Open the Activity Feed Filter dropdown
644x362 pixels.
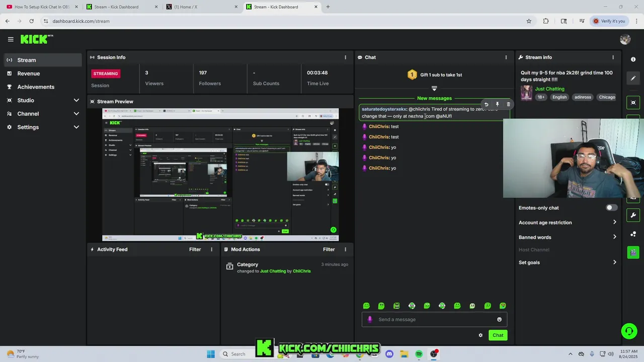coord(195,249)
